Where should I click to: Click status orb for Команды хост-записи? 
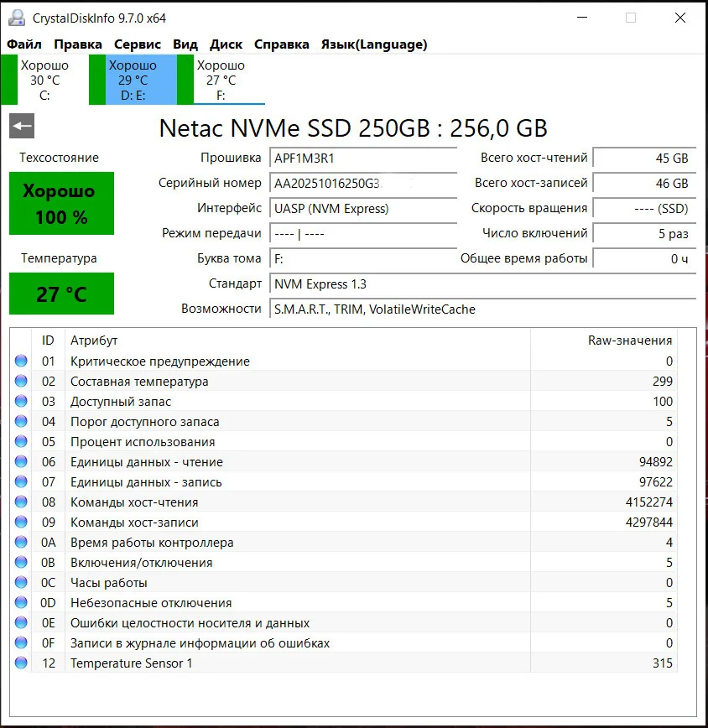pos(21,522)
